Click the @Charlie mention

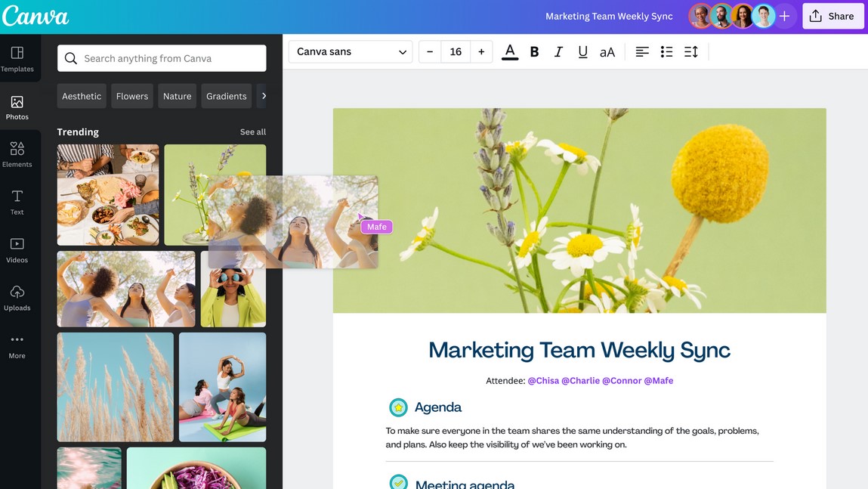[x=580, y=381]
